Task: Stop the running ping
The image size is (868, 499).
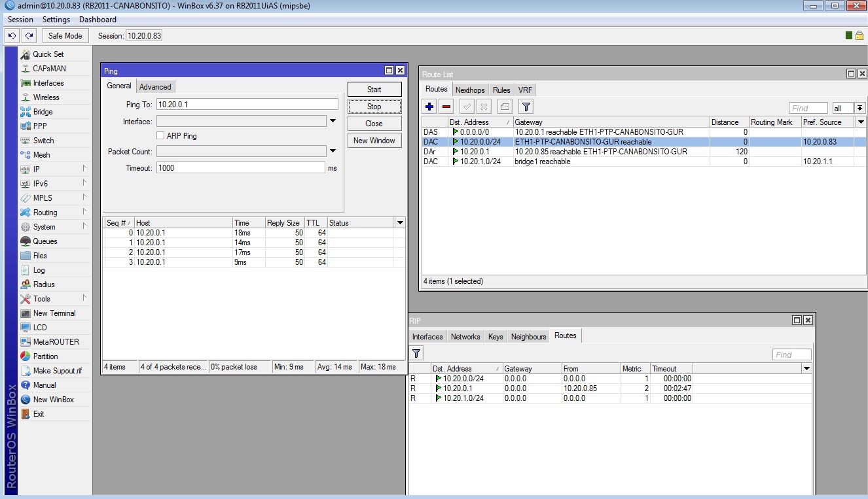Action: pos(374,106)
